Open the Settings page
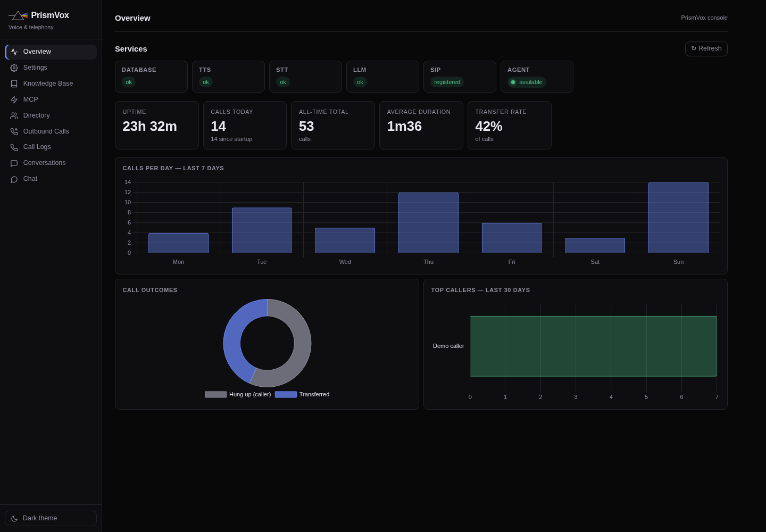This screenshot has height=532, width=766. click(51, 68)
